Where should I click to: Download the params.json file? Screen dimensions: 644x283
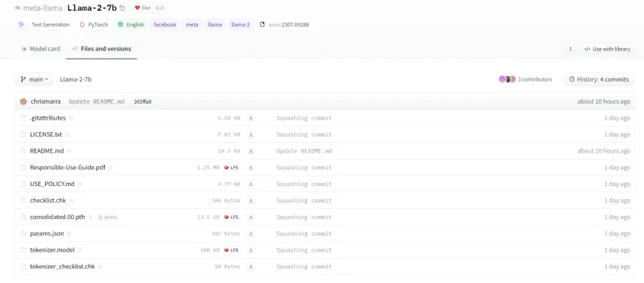[x=251, y=233]
